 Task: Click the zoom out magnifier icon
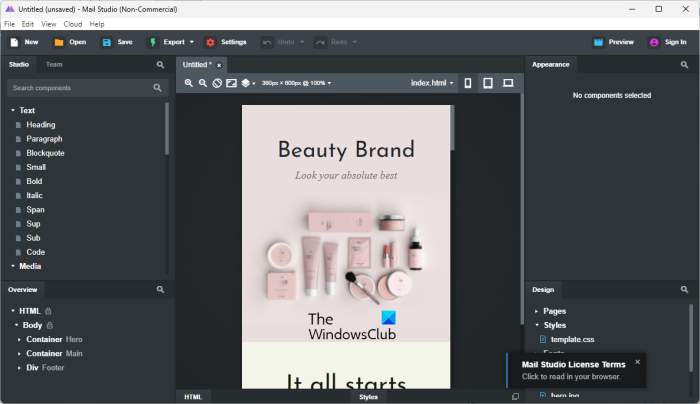[203, 83]
